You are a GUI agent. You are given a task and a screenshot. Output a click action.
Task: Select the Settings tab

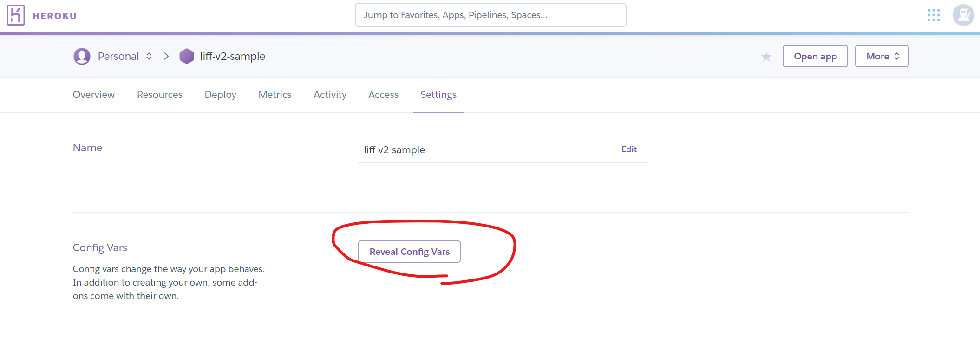(x=438, y=95)
